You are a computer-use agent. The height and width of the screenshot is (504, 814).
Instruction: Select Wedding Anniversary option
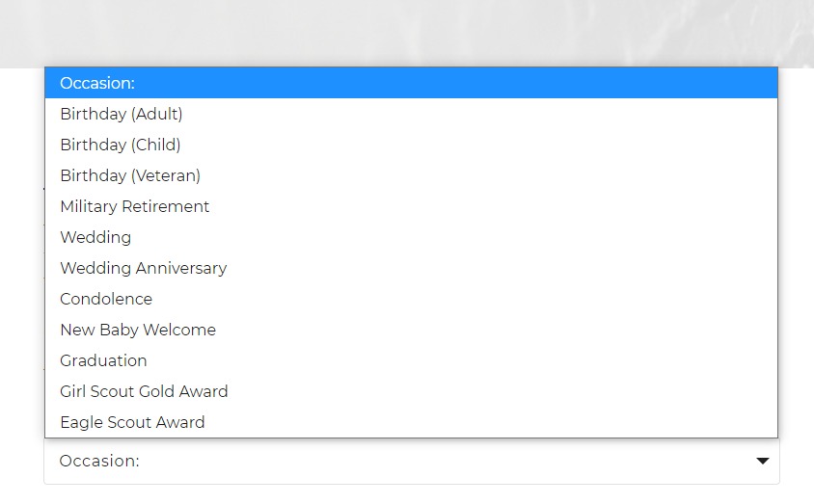tap(411, 268)
